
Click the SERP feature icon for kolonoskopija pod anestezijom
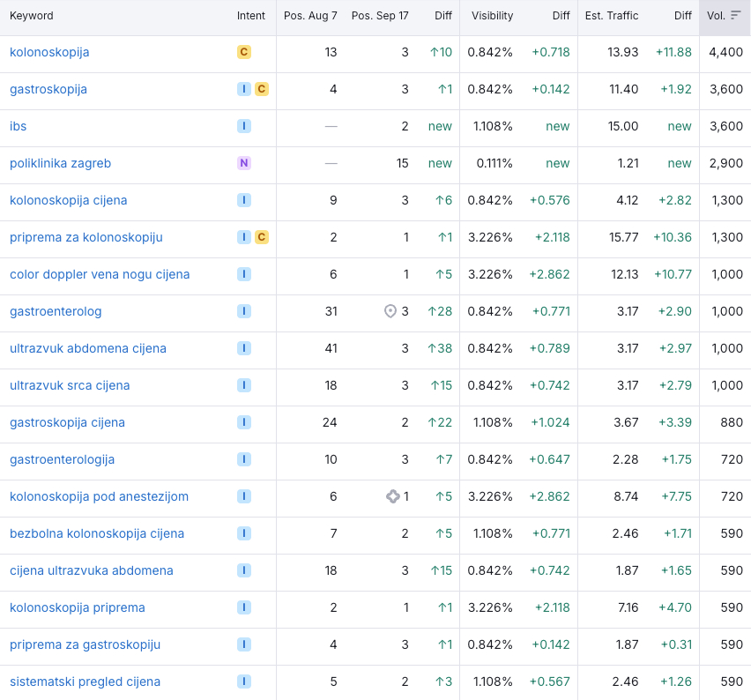pos(393,496)
